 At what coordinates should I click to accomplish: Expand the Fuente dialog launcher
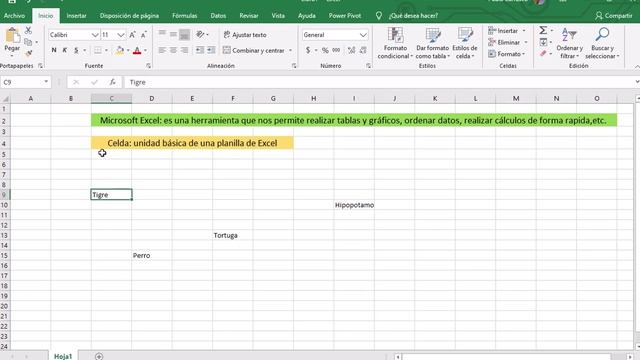149,65
